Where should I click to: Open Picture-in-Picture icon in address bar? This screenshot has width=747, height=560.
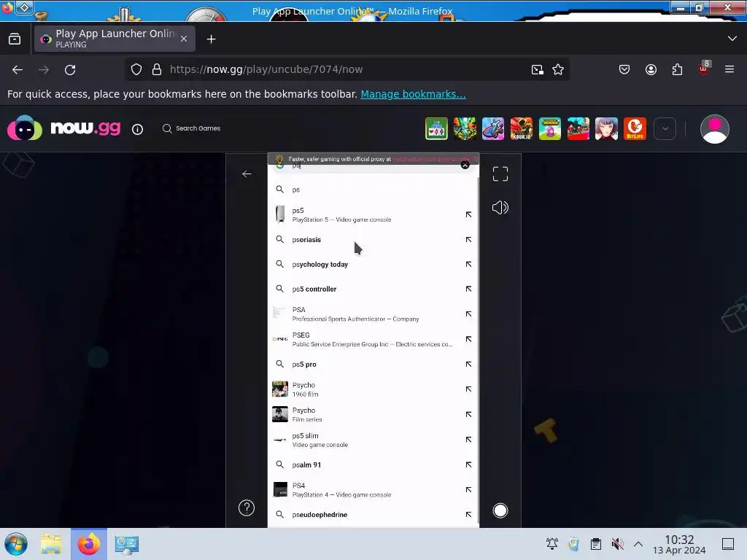tap(538, 69)
